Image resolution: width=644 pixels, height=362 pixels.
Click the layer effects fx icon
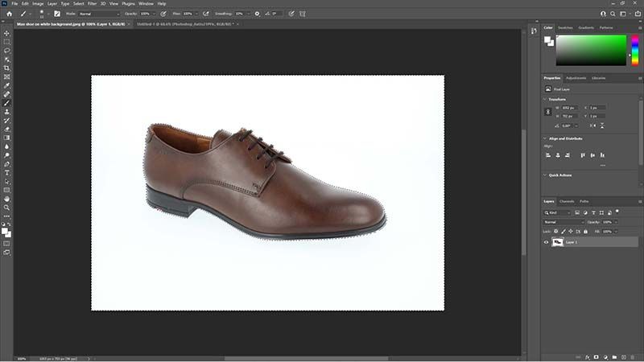588,356
